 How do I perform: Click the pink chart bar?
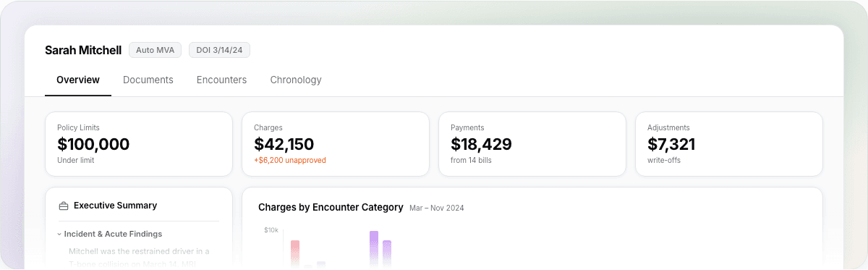[295, 254]
